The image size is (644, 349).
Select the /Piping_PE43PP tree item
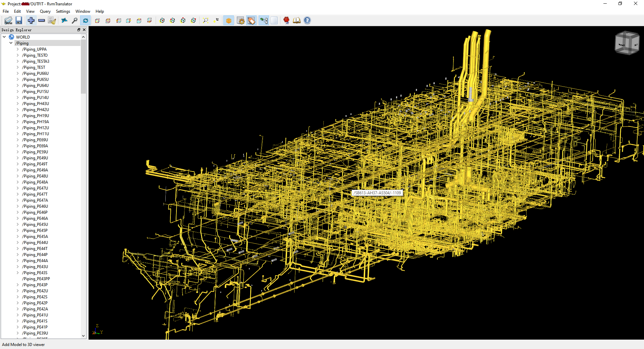(36, 279)
